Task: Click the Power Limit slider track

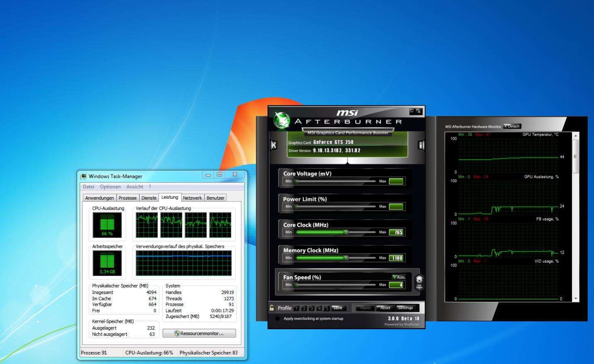Action: (x=335, y=206)
